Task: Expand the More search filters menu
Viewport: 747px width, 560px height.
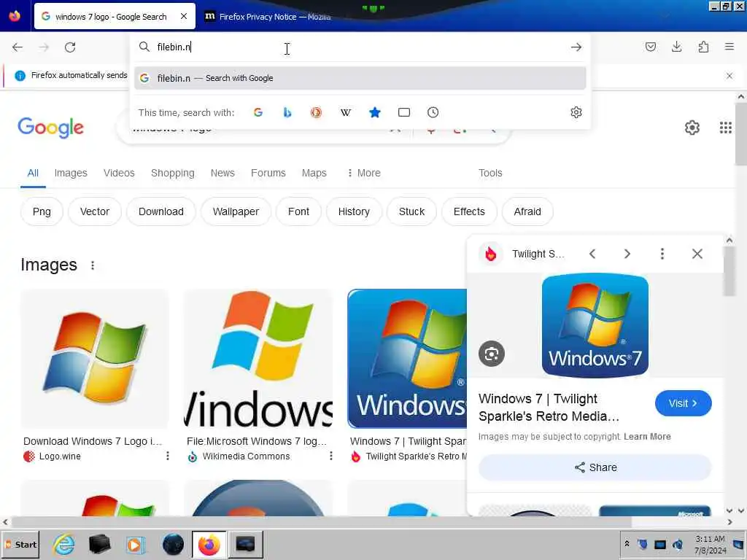Action: click(363, 173)
